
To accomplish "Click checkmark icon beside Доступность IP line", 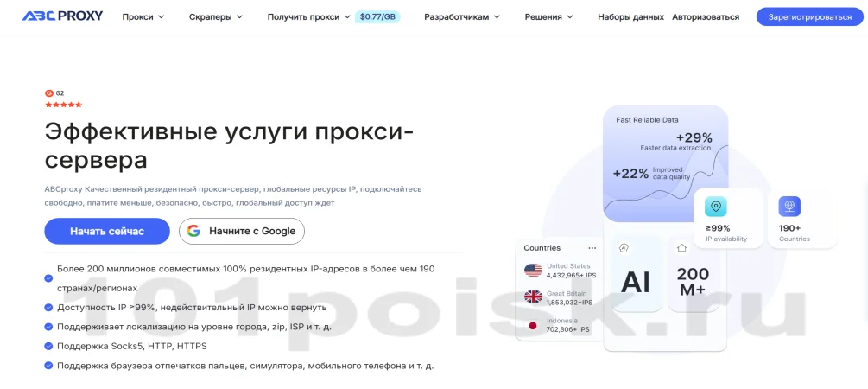I will coord(48,307).
